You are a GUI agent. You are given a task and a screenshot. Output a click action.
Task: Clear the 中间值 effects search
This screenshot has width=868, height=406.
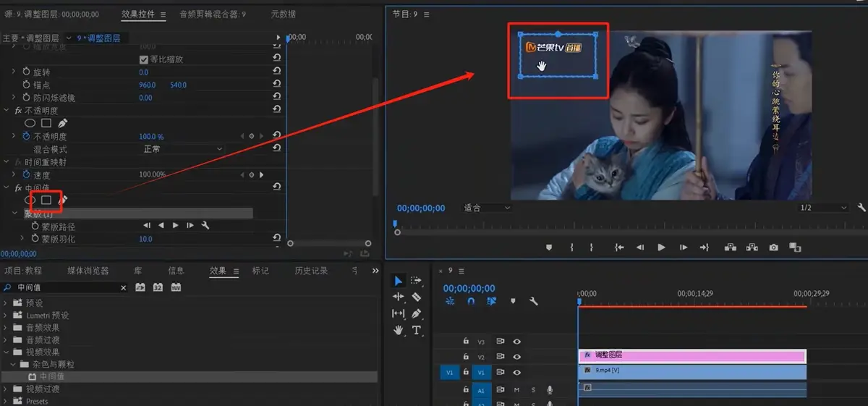pyautogui.click(x=123, y=287)
